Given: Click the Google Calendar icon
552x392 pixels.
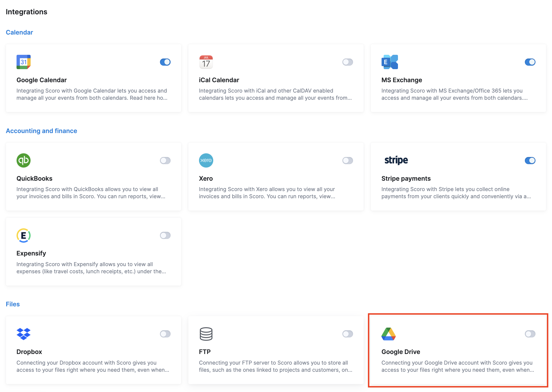Looking at the screenshot, I should click(x=23, y=62).
